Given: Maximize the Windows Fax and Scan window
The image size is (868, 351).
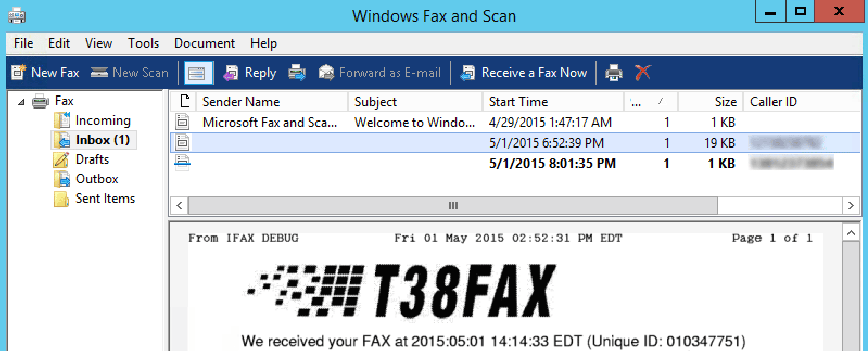Looking at the screenshot, I should [800, 11].
